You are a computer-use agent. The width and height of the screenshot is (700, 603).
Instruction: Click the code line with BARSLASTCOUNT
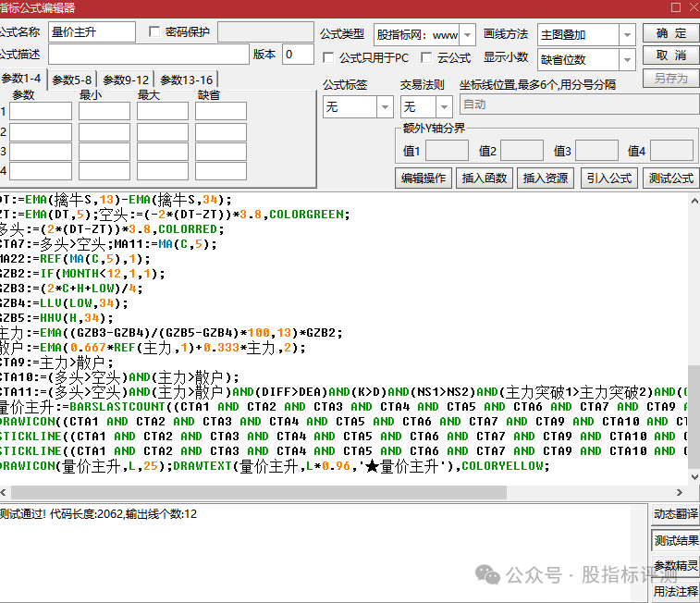point(344,407)
